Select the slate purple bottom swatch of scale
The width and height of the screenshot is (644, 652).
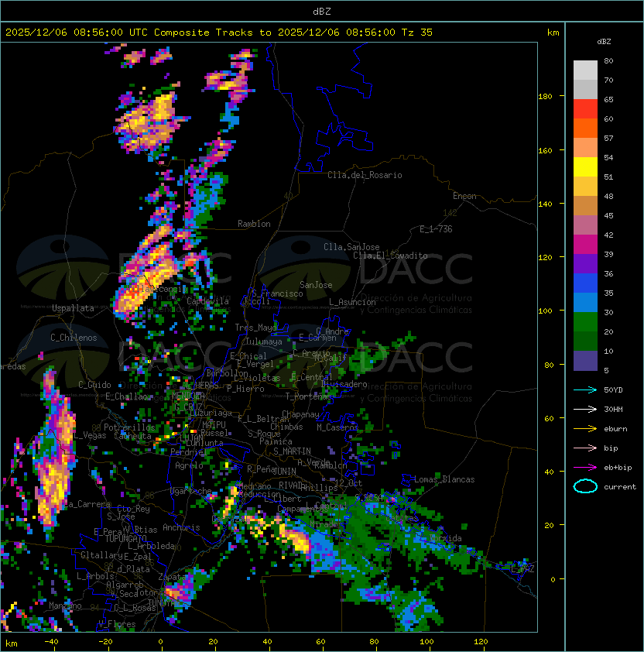(x=585, y=360)
